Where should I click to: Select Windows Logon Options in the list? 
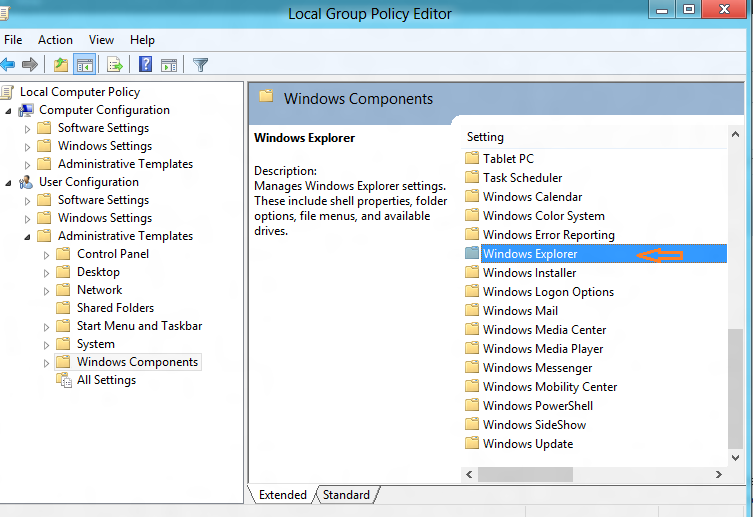[548, 292]
